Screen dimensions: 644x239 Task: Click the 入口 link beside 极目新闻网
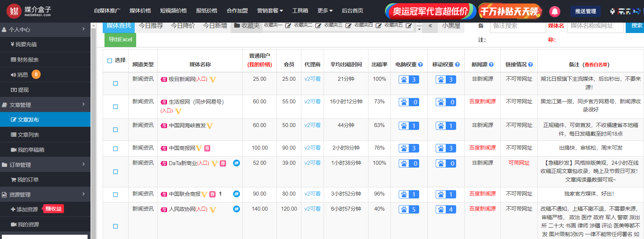pos(201,79)
